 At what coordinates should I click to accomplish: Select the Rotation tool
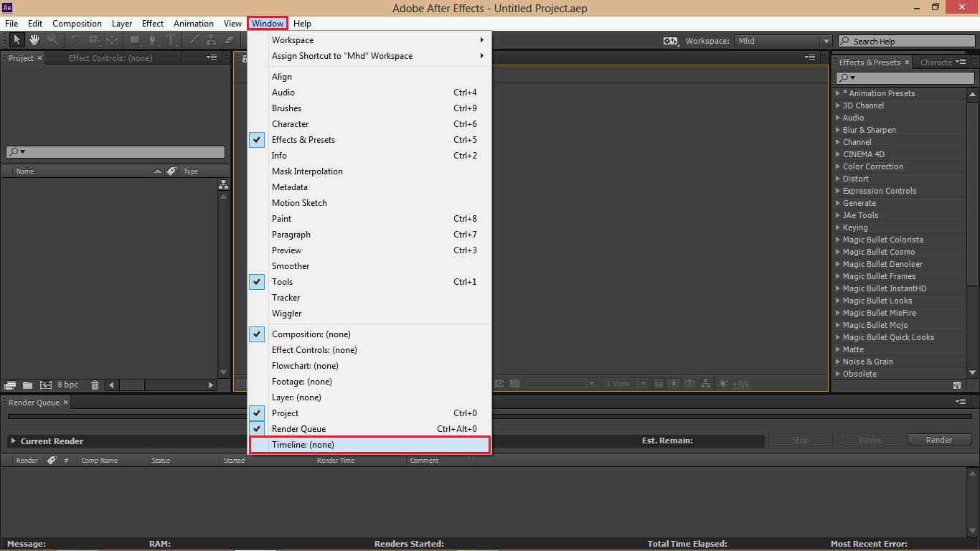tap(76, 40)
